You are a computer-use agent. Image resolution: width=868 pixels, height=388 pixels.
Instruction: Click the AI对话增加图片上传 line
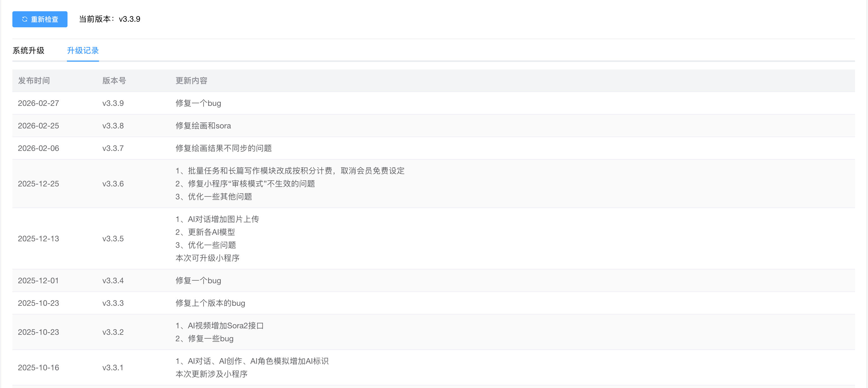(x=217, y=219)
